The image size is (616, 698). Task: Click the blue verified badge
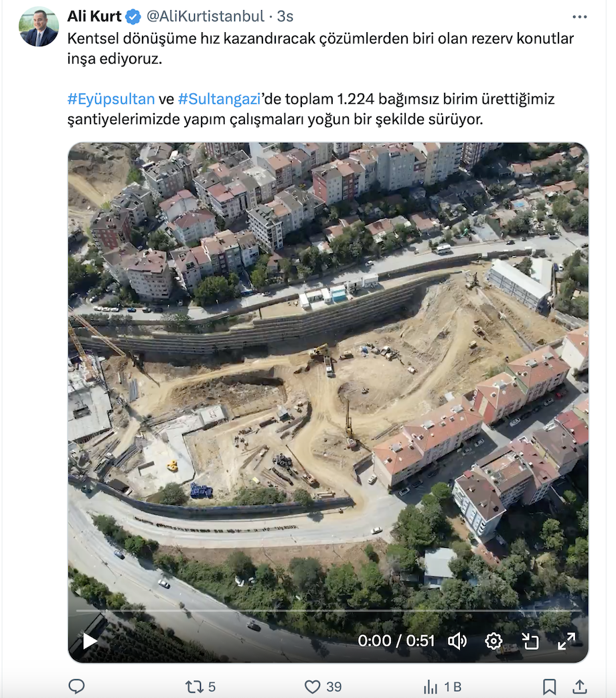133,17
